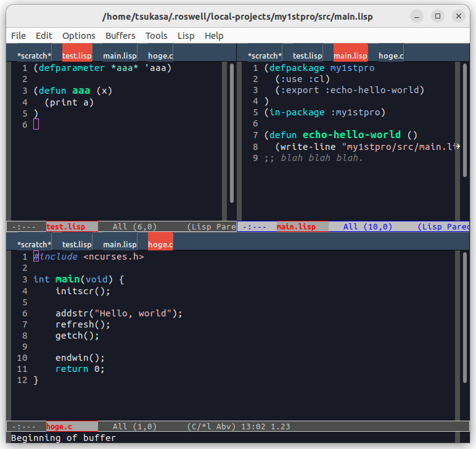This screenshot has width=476, height=449.
Task: Click on <ncurses.h> header name
Action: pos(113,257)
